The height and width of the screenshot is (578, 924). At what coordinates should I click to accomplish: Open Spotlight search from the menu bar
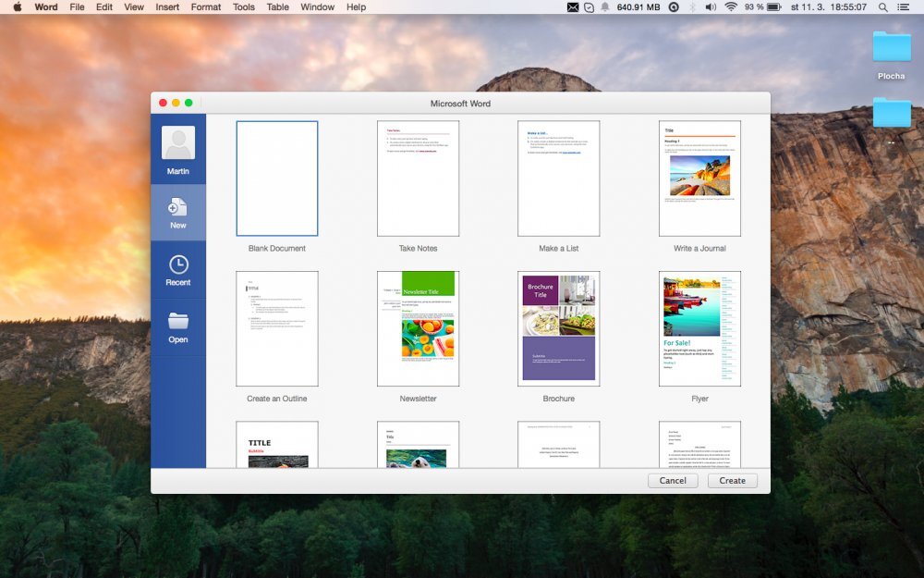coord(884,7)
